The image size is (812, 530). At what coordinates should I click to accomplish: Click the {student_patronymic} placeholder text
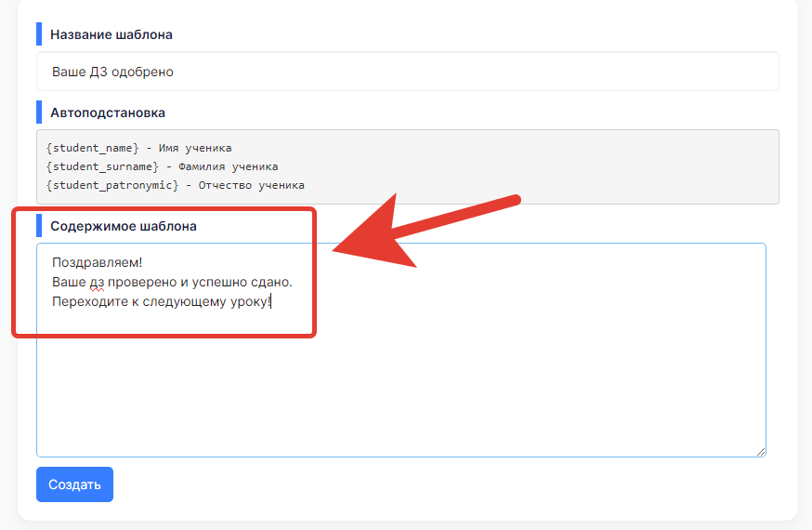(111, 185)
